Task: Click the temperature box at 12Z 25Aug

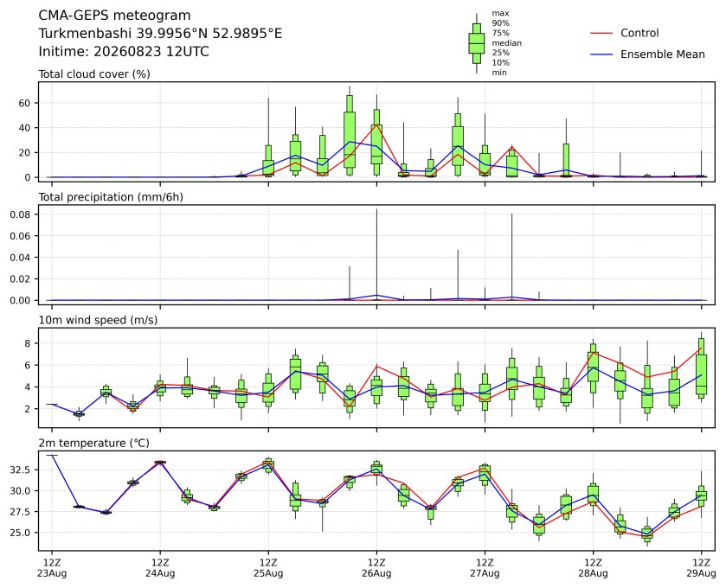Action: (x=268, y=465)
